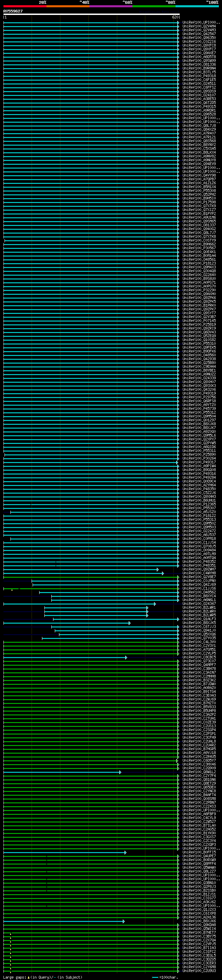Select hit label UniRef100_C8CBC5

pyautogui.click(x=199, y=657)
